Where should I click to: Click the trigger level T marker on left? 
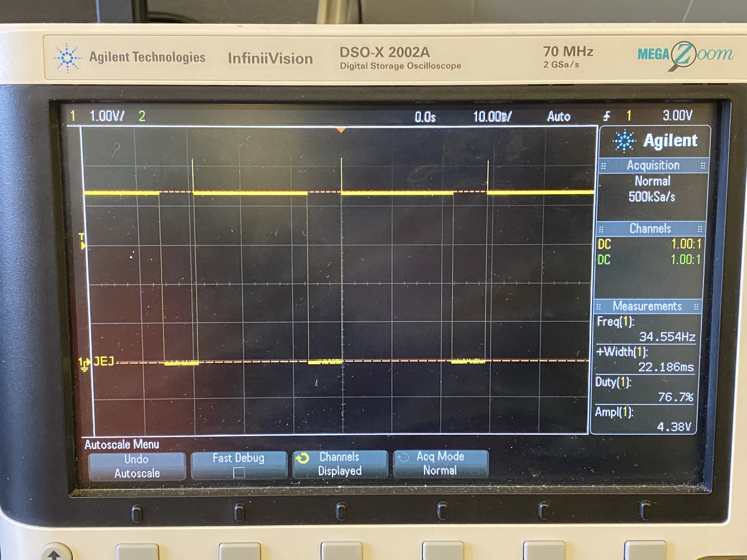point(82,241)
